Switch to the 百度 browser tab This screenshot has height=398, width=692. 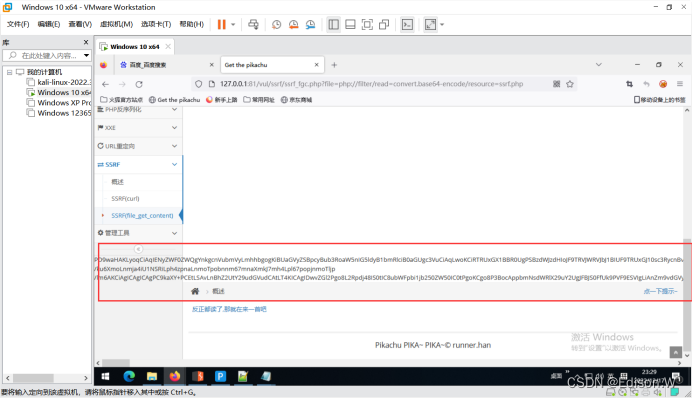[164, 65]
